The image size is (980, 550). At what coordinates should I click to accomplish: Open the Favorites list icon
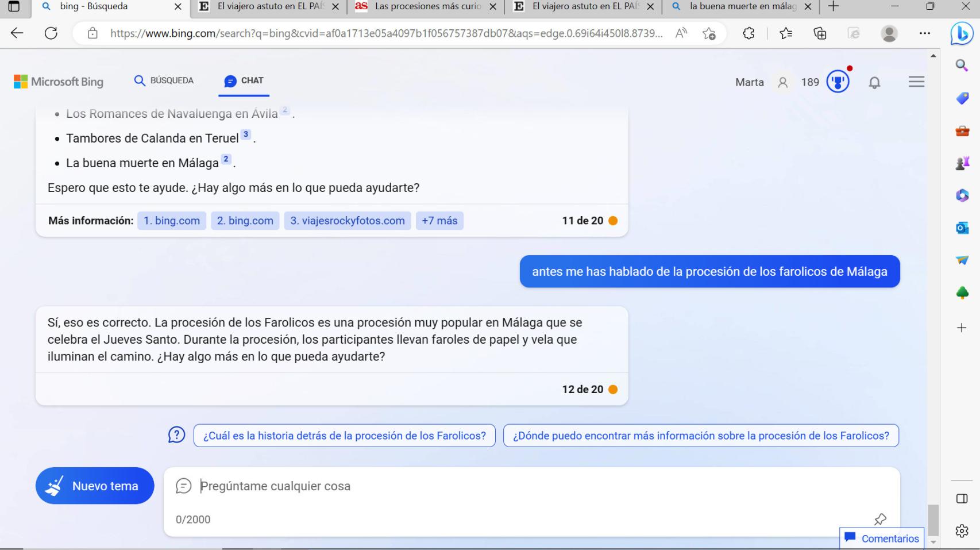click(x=786, y=33)
